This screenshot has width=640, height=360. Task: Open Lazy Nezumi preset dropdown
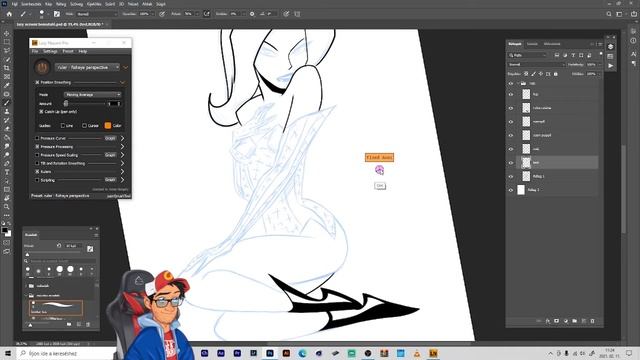point(88,67)
